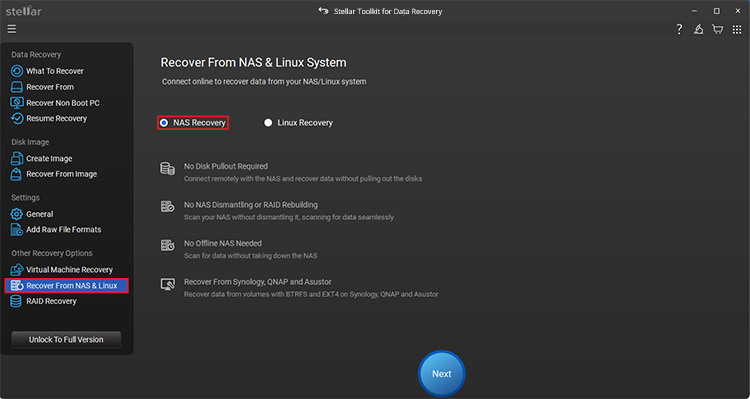The image size is (750, 399).
Task: Open the shopping cart buy icon
Action: 717,29
